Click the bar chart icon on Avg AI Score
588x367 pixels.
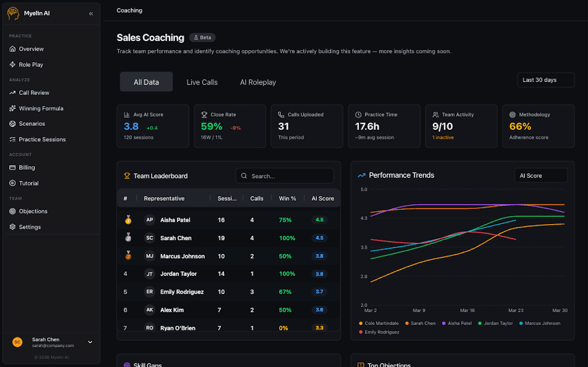pyautogui.click(x=127, y=115)
